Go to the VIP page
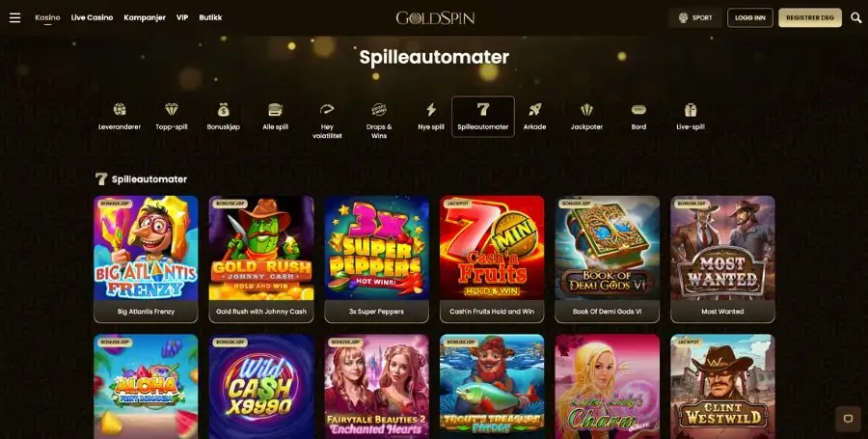 click(x=182, y=17)
